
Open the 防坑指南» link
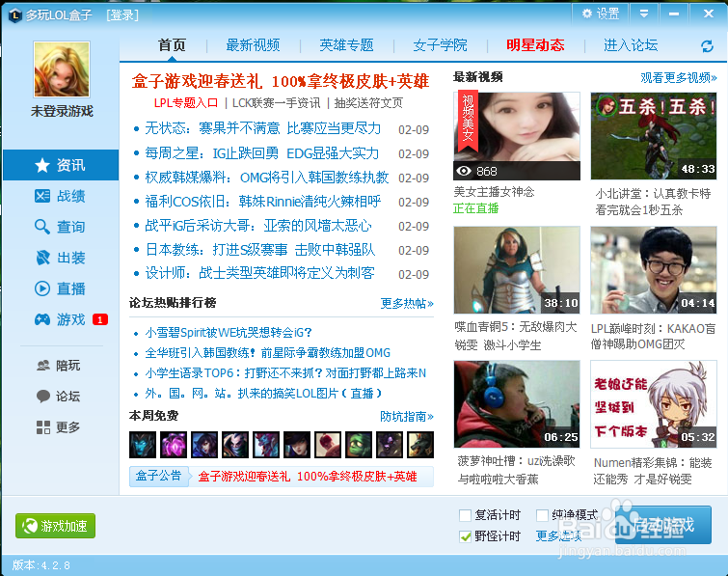point(407,416)
